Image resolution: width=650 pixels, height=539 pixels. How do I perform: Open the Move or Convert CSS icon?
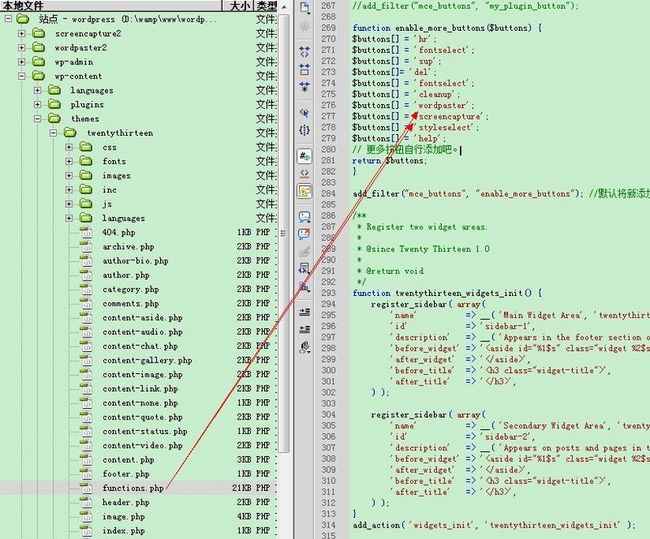click(305, 286)
